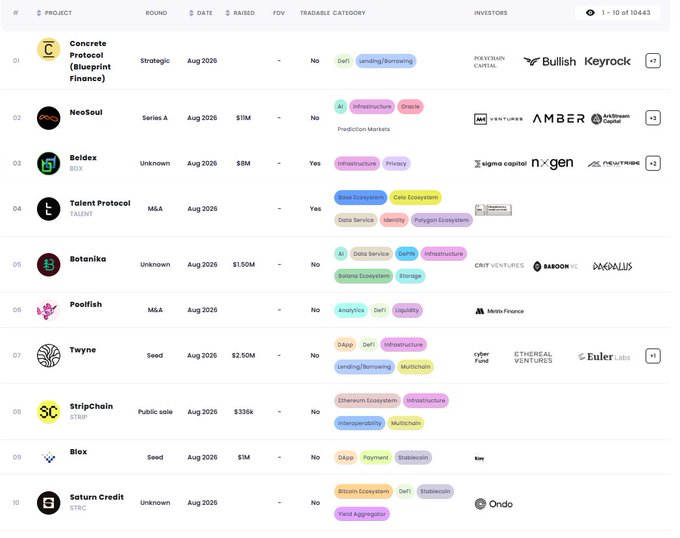The width and height of the screenshot is (680, 538).
Task: Expand the +2 investors for Beldex
Action: pos(653,163)
